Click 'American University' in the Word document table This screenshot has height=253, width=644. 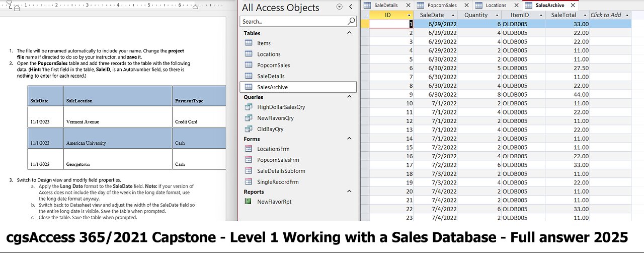click(x=86, y=143)
